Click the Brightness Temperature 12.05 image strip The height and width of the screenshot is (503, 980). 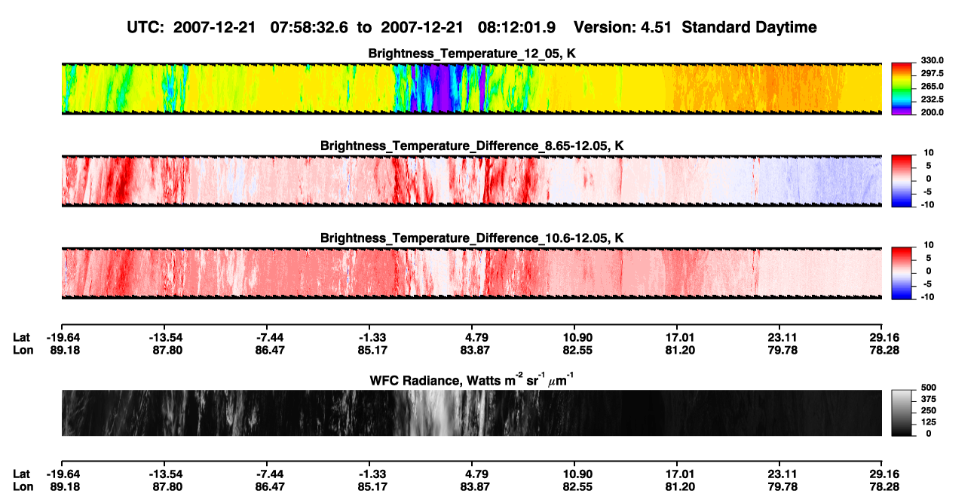(x=471, y=87)
